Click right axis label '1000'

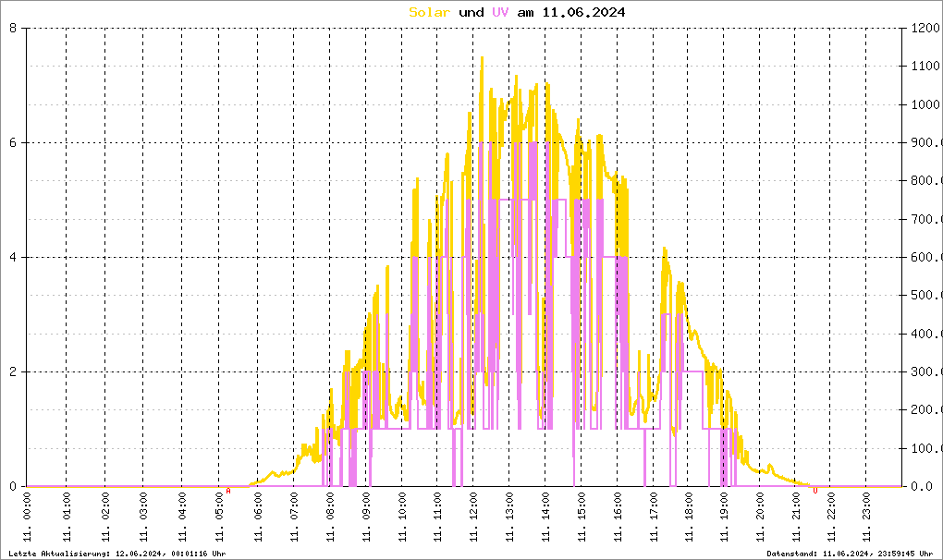coord(925,104)
